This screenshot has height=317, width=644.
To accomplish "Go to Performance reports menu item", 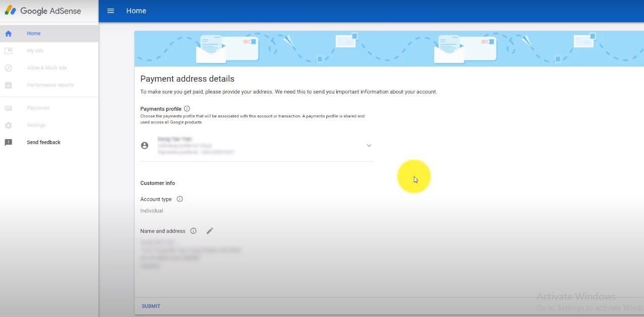I will 50,85.
